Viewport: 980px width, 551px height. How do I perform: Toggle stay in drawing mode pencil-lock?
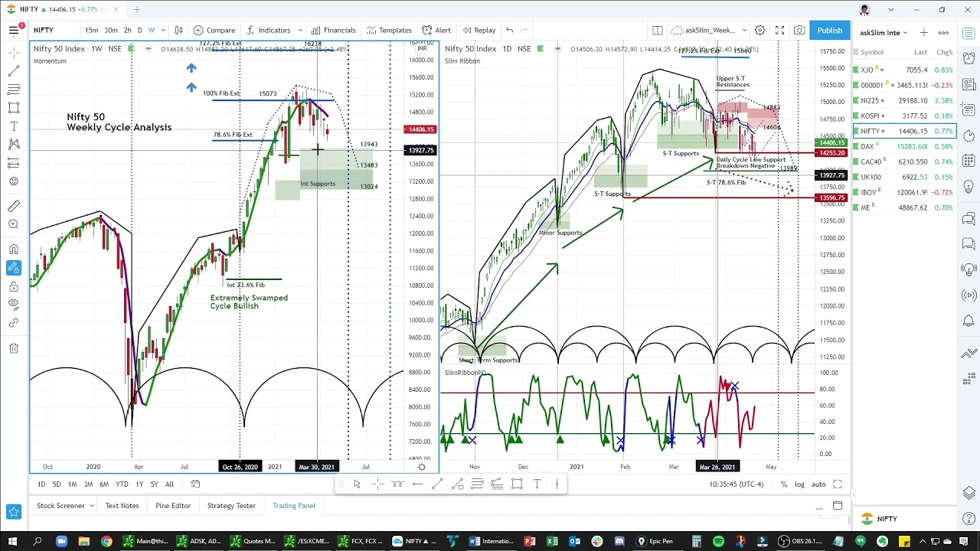coord(14,267)
